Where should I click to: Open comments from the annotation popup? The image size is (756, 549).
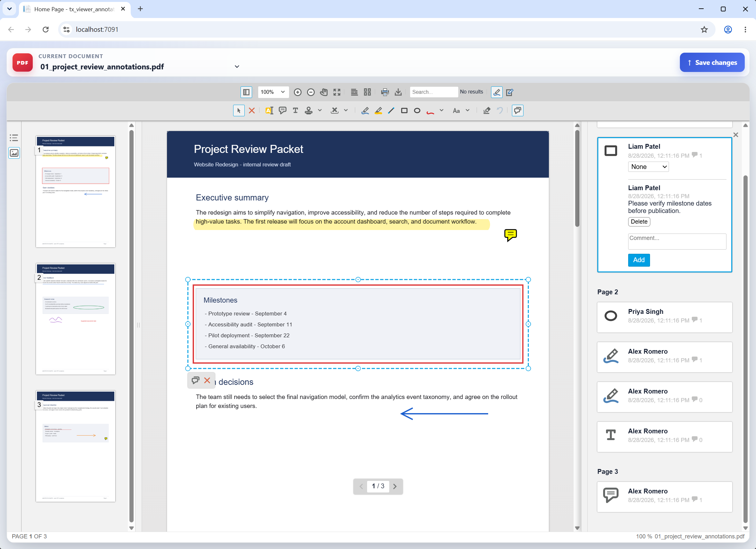point(195,380)
